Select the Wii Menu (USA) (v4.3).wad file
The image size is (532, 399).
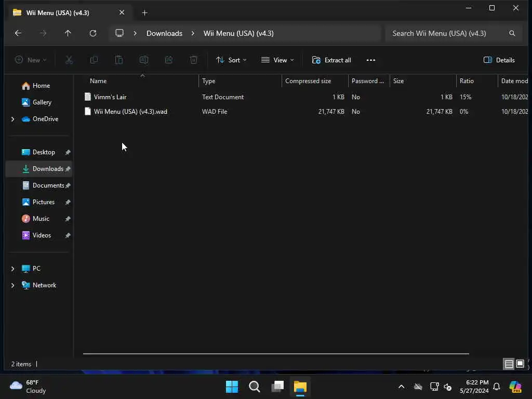pos(130,112)
